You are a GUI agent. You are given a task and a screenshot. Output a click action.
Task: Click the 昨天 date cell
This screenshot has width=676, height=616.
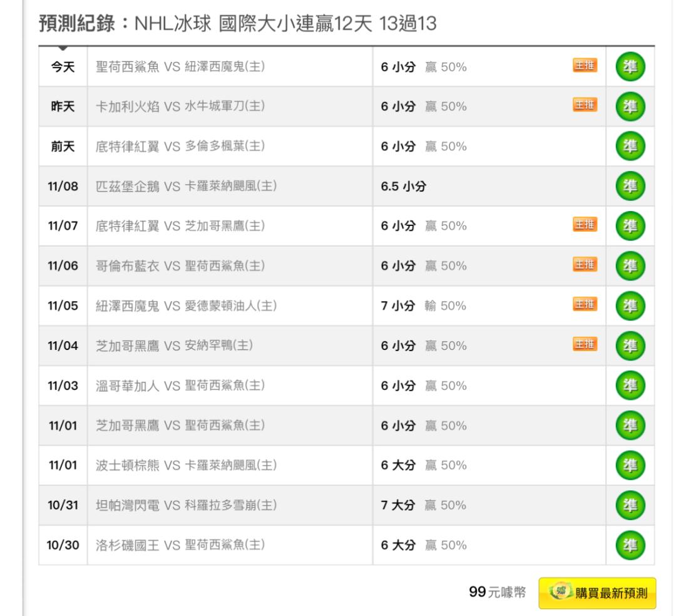[63, 106]
